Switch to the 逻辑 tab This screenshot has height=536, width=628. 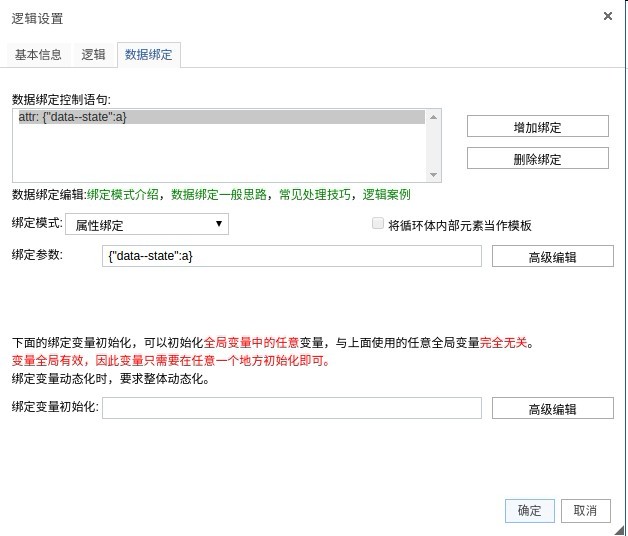[93, 54]
